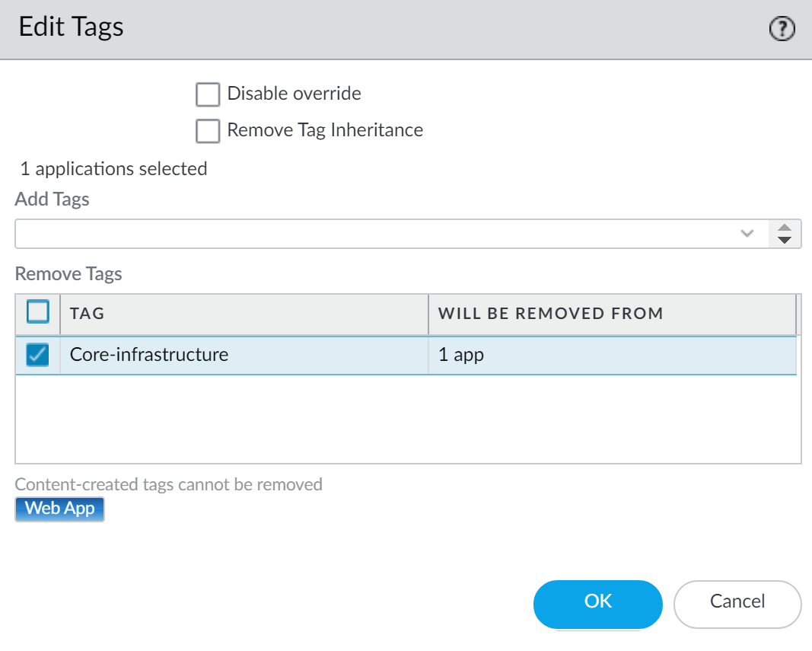Click the 'Remove Tag Inheritance' label text
The width and height of the screenshot is (812, 651).
click(325, 130)
